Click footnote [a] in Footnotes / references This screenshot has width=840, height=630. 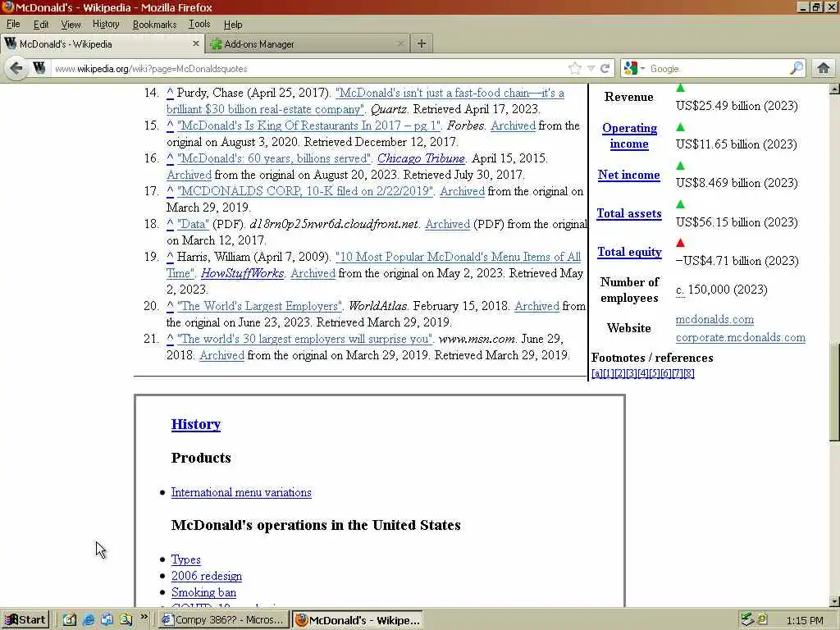[x=597, y=373]
